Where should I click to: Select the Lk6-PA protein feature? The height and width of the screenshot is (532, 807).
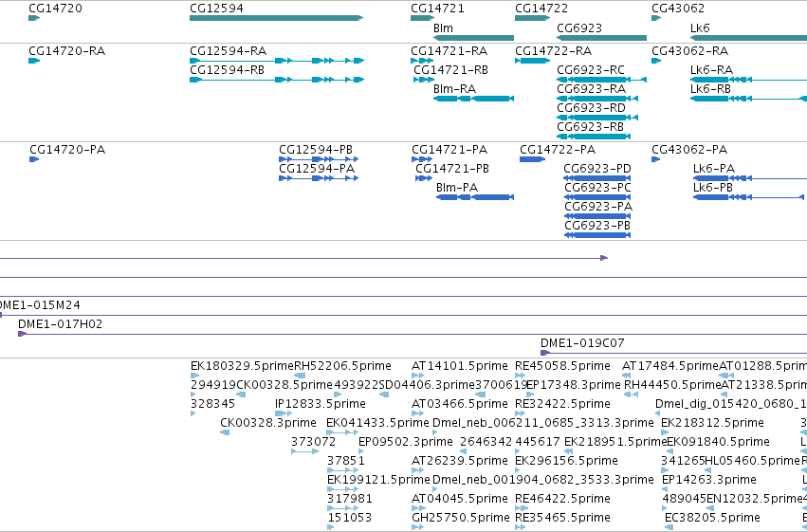(750, 178)
